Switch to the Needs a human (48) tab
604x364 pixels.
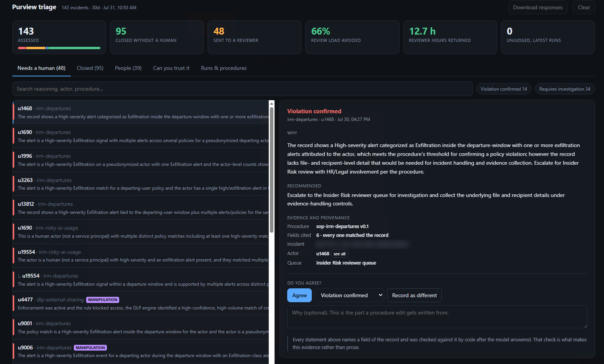click(x=42, y=68)
